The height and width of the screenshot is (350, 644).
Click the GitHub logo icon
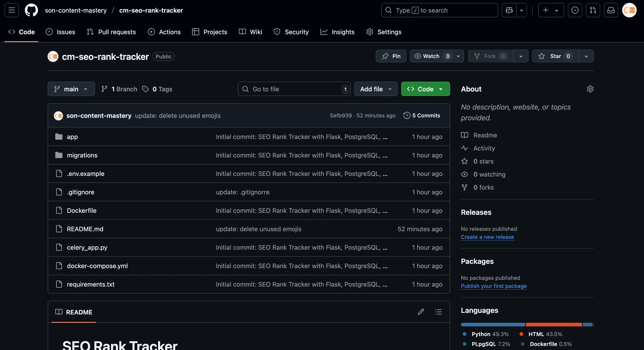point(31,10)
